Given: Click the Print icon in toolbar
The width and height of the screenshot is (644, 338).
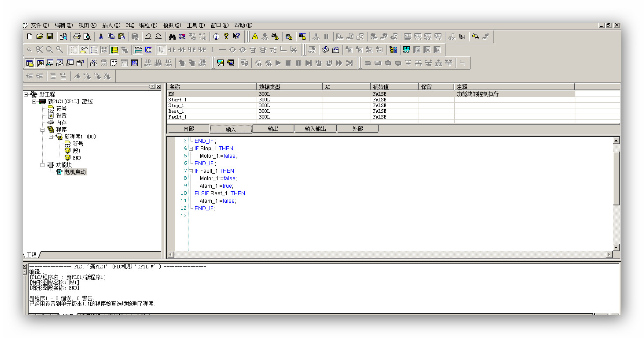Looking at the screenshot, I should click(x=77, y=37).
